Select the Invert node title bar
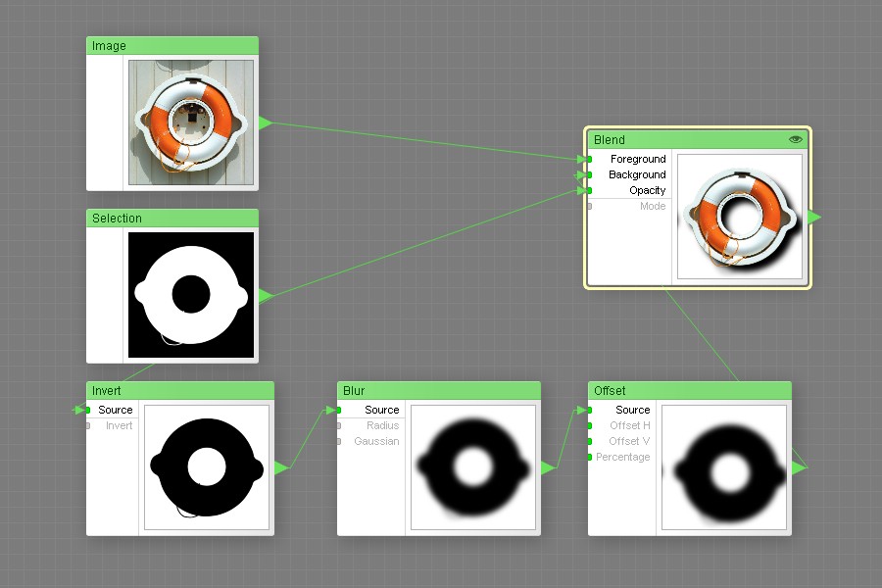The height and width of the screenshot is (588, 882). click(x=180, y=390)
